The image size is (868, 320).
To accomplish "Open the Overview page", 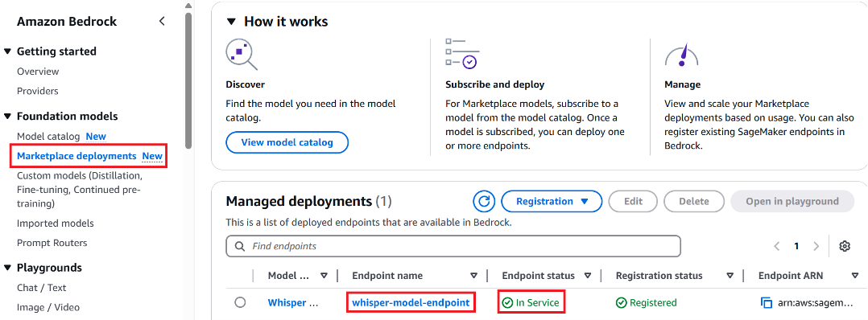I will [38, 72].
